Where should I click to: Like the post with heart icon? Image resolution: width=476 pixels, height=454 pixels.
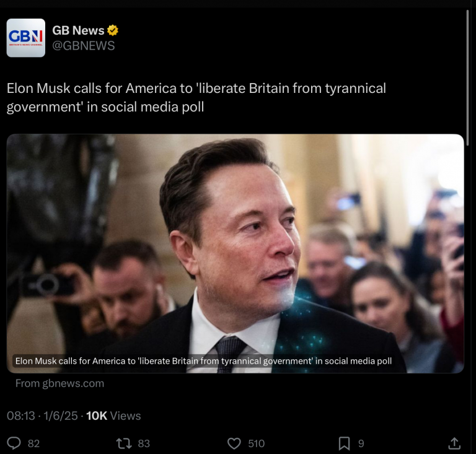pos(234,443)
